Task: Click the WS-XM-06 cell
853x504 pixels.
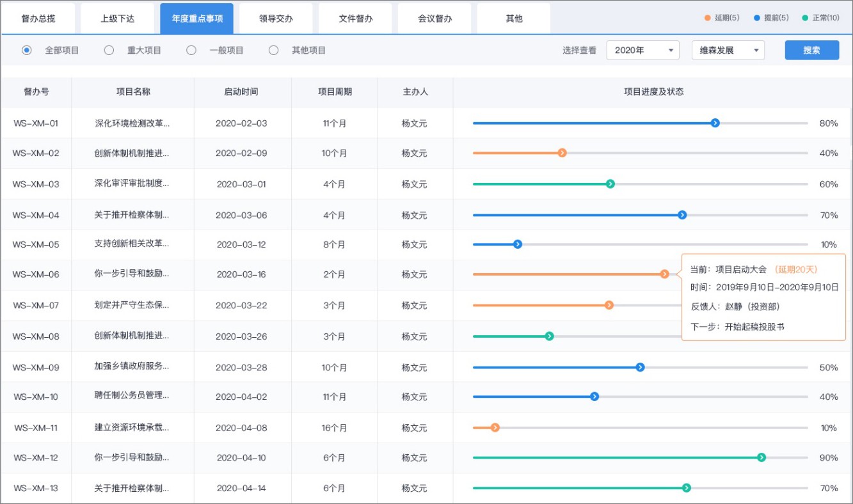Action: click(36, 275)
